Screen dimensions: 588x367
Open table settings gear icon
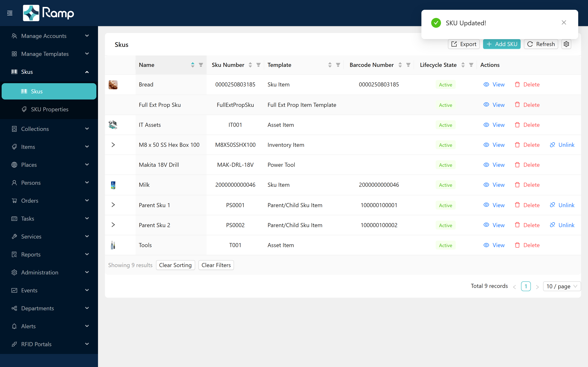click(x=566, y=44)
